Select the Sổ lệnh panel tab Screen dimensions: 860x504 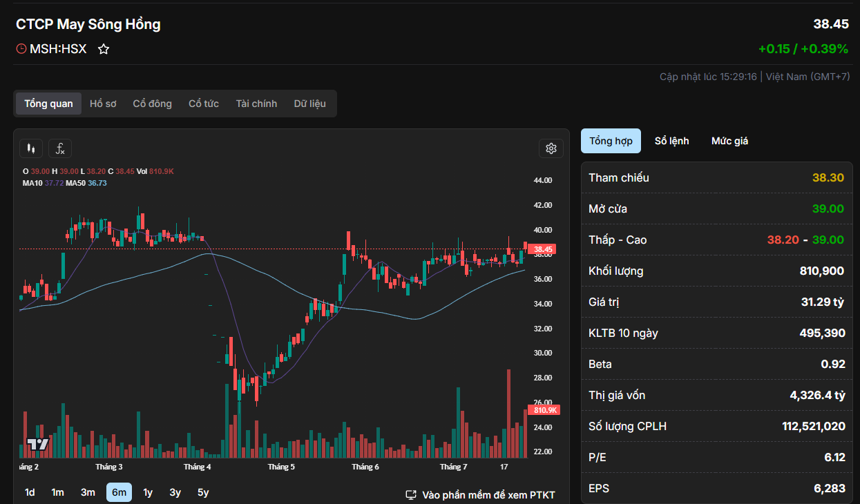(672, 141)
